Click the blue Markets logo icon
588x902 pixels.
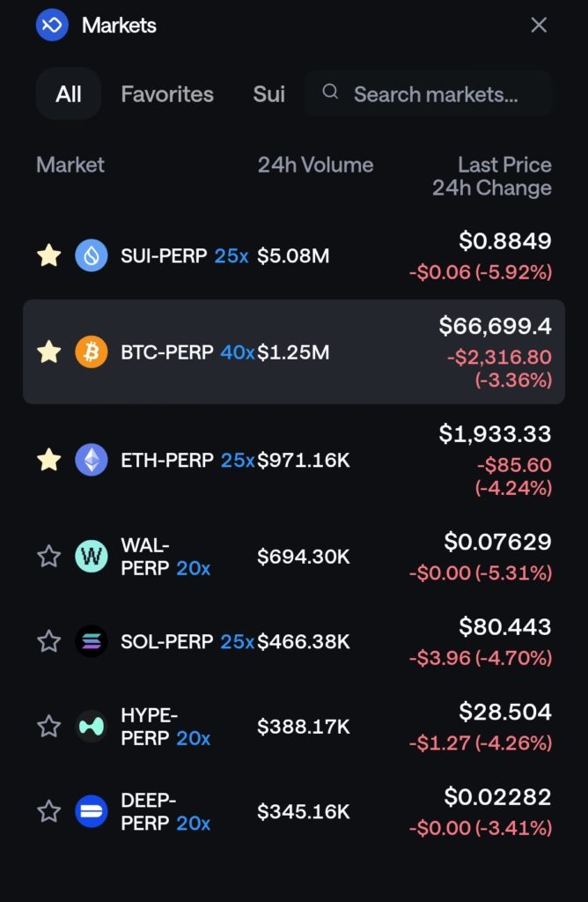52,26
